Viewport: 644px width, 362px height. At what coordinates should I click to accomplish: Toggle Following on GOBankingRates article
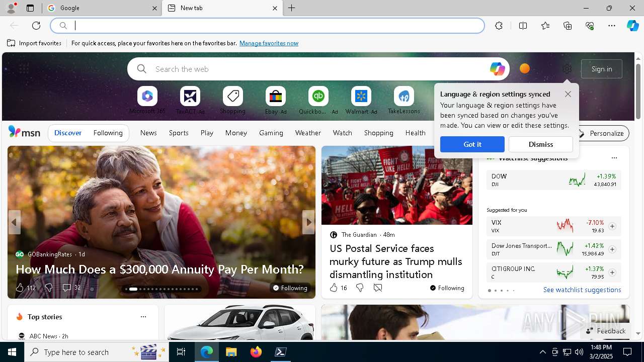click(x=290, y=288)
